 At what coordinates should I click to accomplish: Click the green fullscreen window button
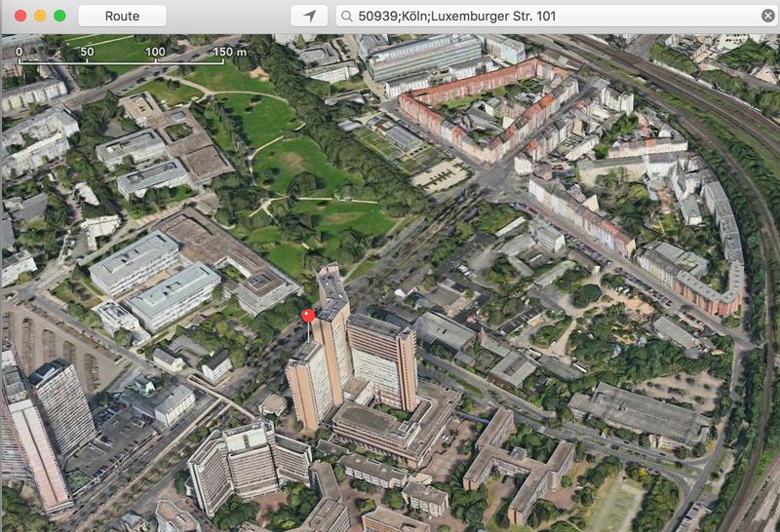pos(59,16)
